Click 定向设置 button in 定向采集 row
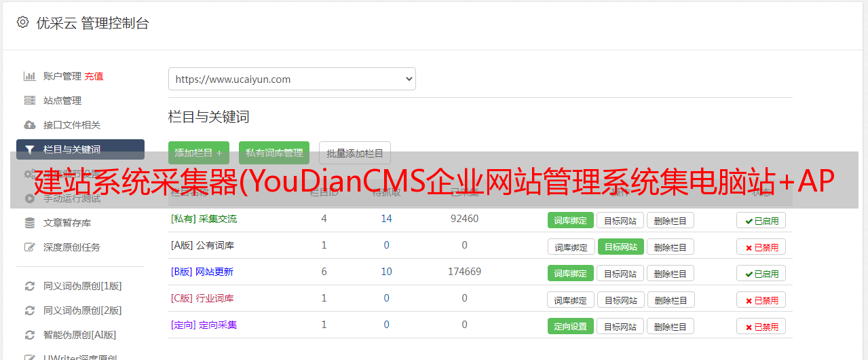Viewport: 868px width, 360px height. pyautogui.click(x=570, y=326)
